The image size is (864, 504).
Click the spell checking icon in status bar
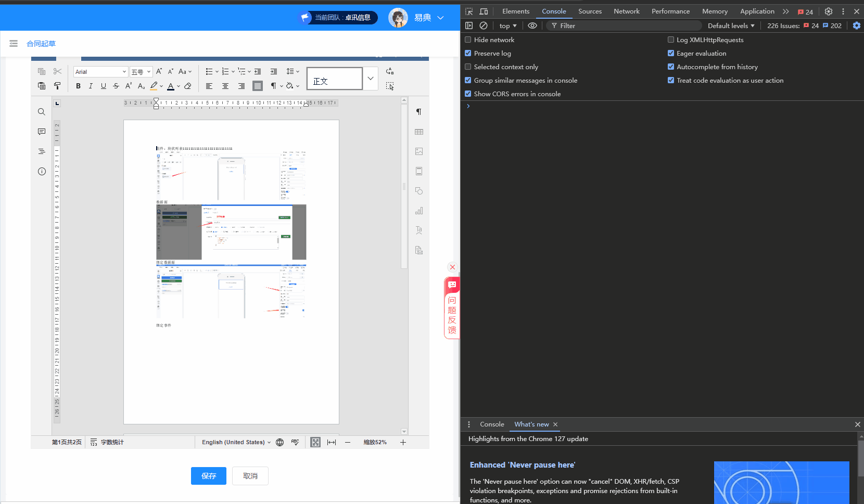[x=295, y=442]
